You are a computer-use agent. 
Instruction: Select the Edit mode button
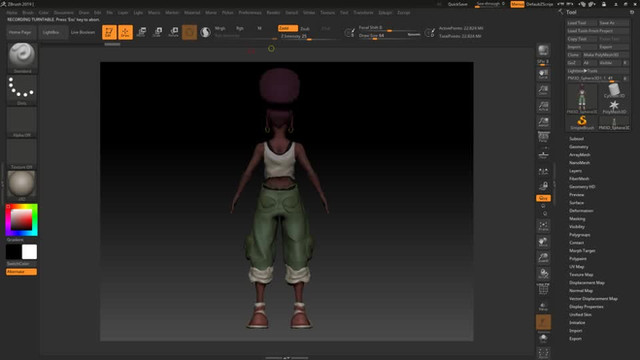[x=109, y=32]
